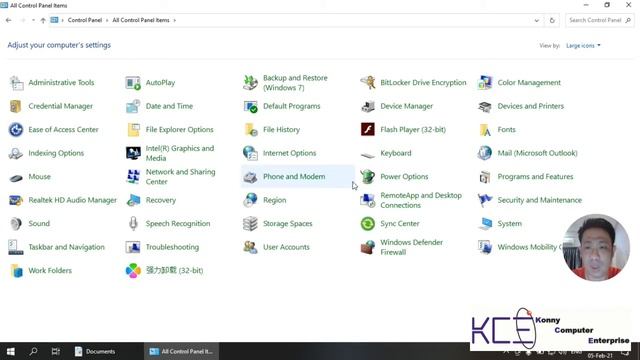Open the Devices and Printers icon
The image size is (640, 360).
[x=485, y=106]
